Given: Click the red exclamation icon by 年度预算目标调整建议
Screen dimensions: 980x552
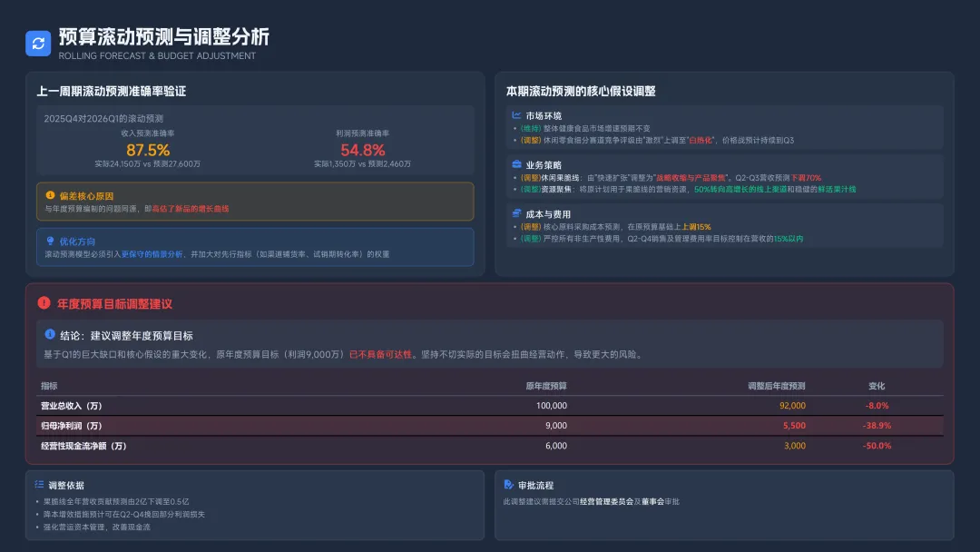Looking at the screenshot, I should coord(44,303).
